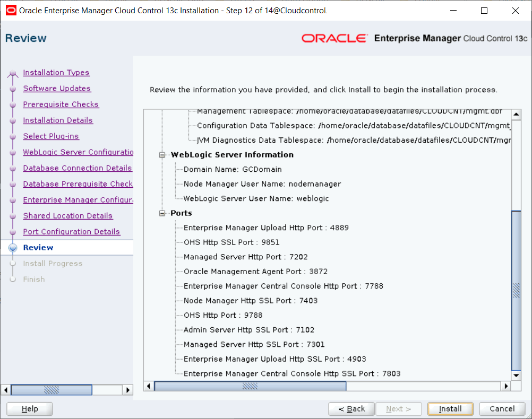532x419 pixels.
Task: Cancel the installation wizard
Action: tap(502, 409)
